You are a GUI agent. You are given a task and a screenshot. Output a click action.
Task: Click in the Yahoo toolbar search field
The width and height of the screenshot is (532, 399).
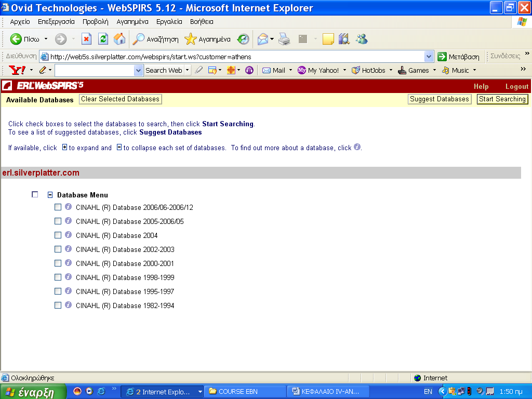click(x=95, y=70)
